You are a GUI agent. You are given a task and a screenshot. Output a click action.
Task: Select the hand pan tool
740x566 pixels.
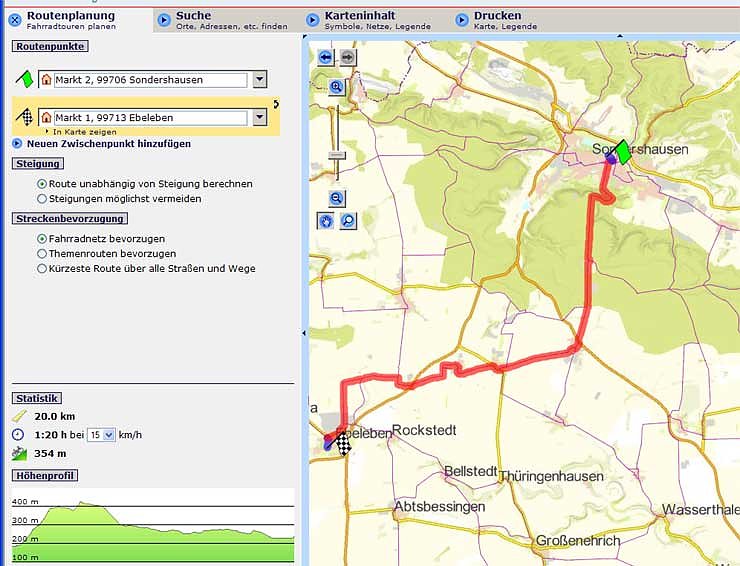(x=326, y=220)
